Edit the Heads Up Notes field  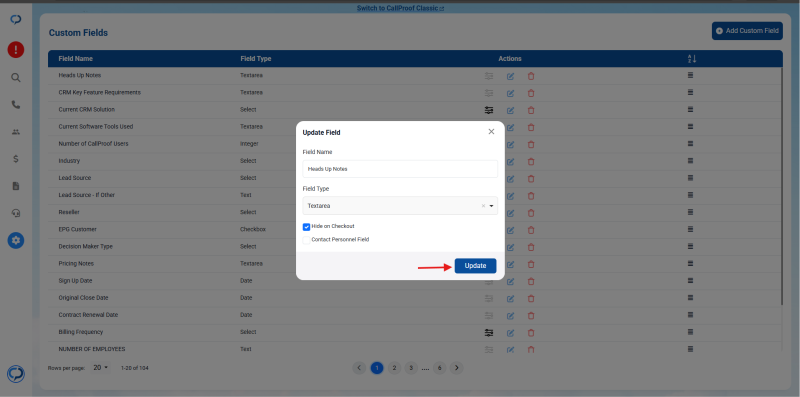coord(510,77)
